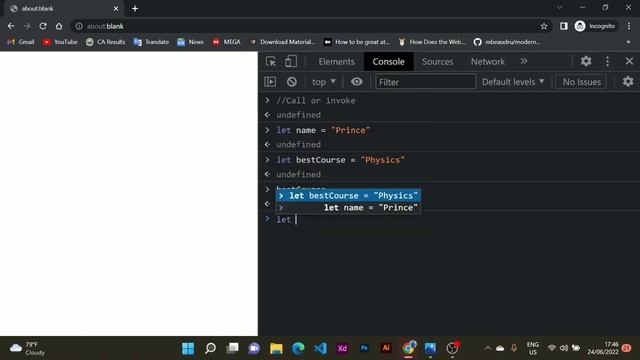The width and height of the screenshot is (640, 360).
Task: Open the CA Results bookmark
Action: 105,42
